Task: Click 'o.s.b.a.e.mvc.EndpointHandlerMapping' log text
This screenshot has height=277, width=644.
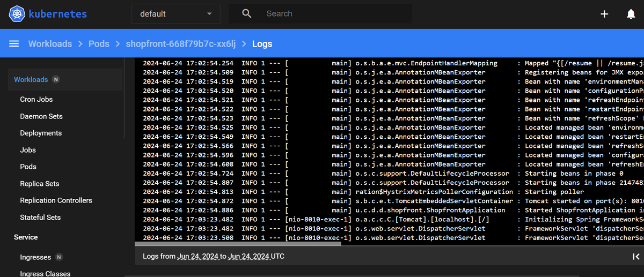Action: coord(427,63)
